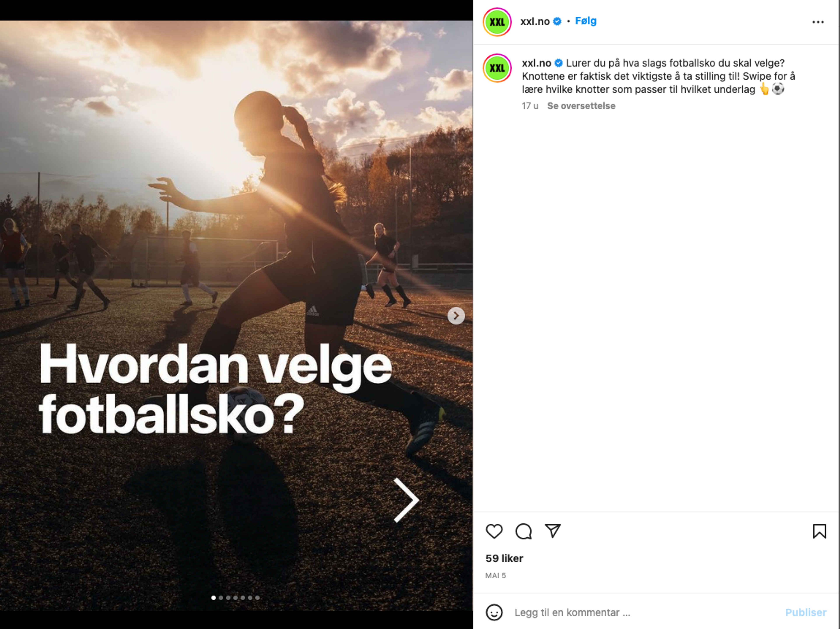Go to next carousel slide arrow
Screen dimensions: 840x629
tap(456, 315)
